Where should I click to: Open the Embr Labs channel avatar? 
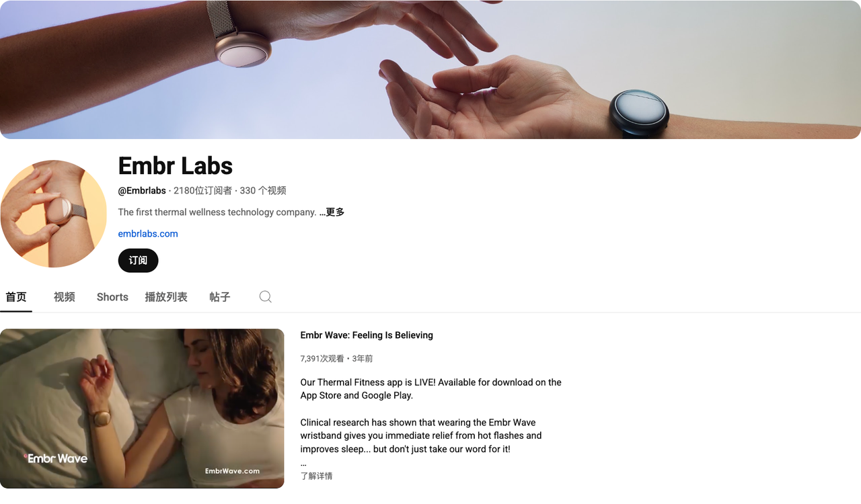pos(54,214)
